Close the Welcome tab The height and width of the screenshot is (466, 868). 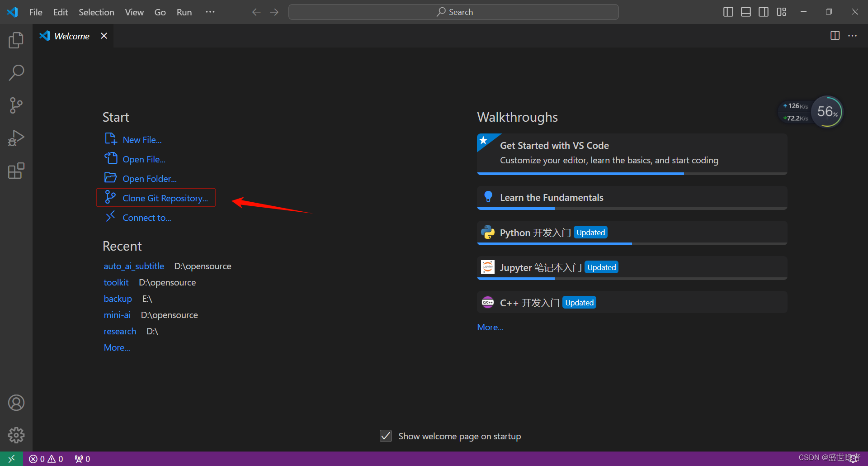(104, 36)
